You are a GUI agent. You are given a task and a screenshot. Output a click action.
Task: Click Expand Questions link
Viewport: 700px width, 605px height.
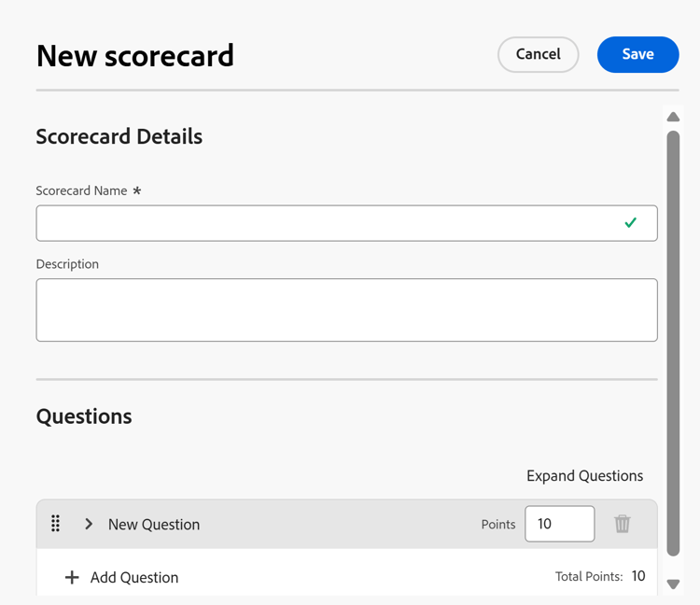point(585,476)
